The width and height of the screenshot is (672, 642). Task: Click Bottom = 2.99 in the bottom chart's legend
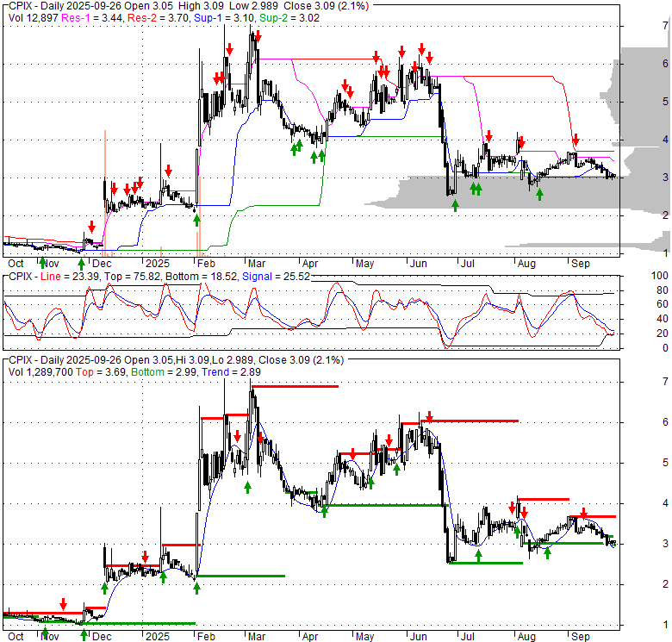[x=165, y=372]
